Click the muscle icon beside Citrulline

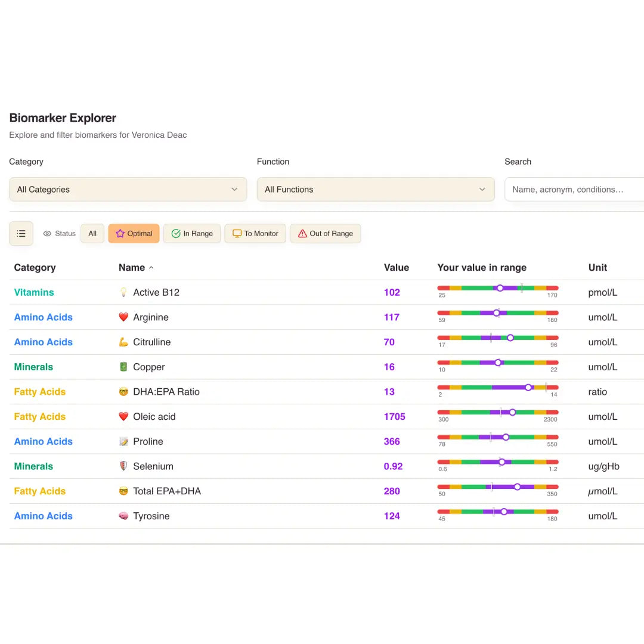pyautogui.click(x=123, y=342)
